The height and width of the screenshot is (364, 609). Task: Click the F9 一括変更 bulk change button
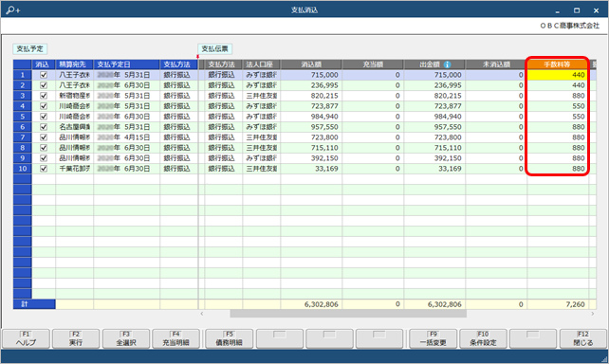coord(434,338)
